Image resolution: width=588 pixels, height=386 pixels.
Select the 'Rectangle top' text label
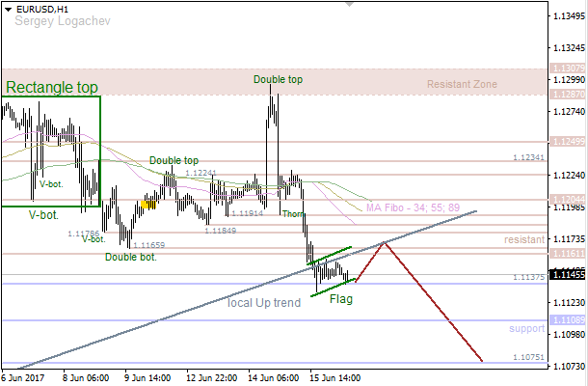pyautogui.click(x=52, y=88)
